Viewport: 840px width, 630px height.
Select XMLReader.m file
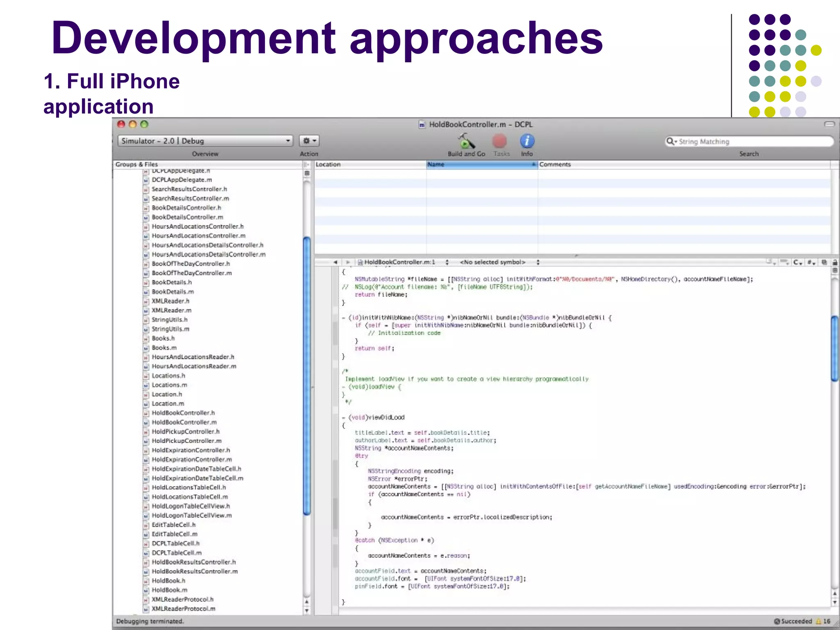coord(171,310)
